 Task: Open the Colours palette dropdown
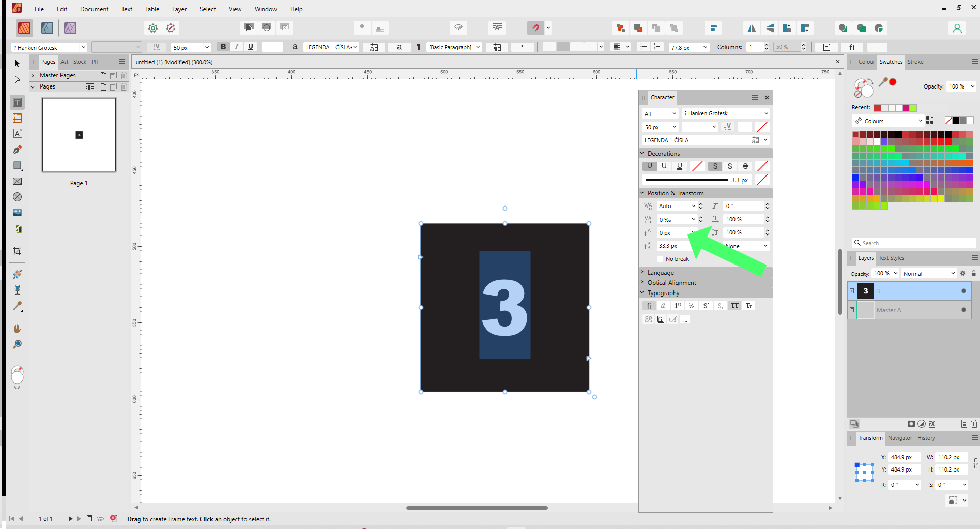[x=887, y=121]
